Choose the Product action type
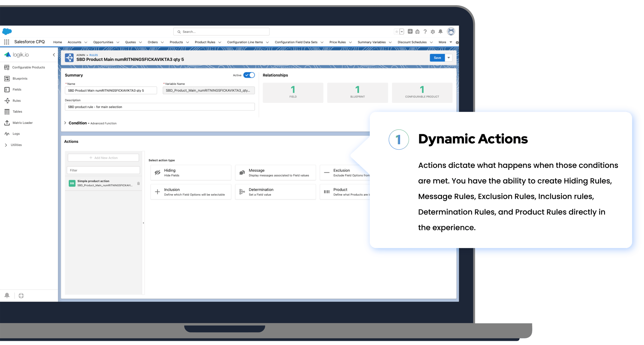The image size is (644, 345). click(x=345, y=192)
